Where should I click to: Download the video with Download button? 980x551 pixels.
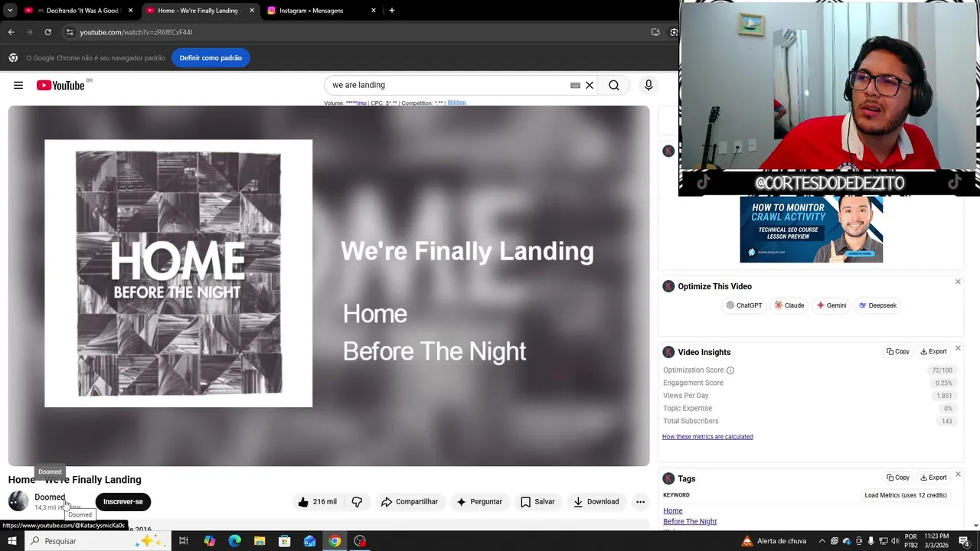point(596,502)
